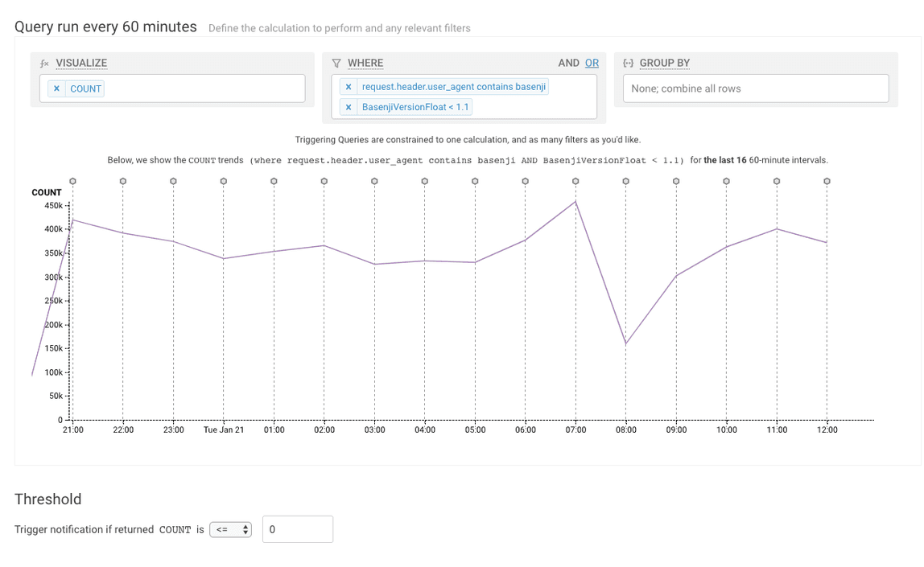Remove the user_agent contains basenji filter
Viewport: 924px width, 567px height.
[348, 87]
